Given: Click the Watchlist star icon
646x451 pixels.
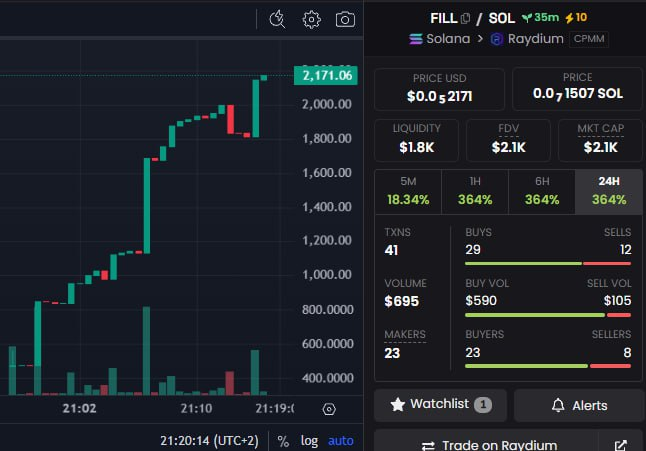Looking at the screenshot, I should pyautogui.click(x=398, y=404).
